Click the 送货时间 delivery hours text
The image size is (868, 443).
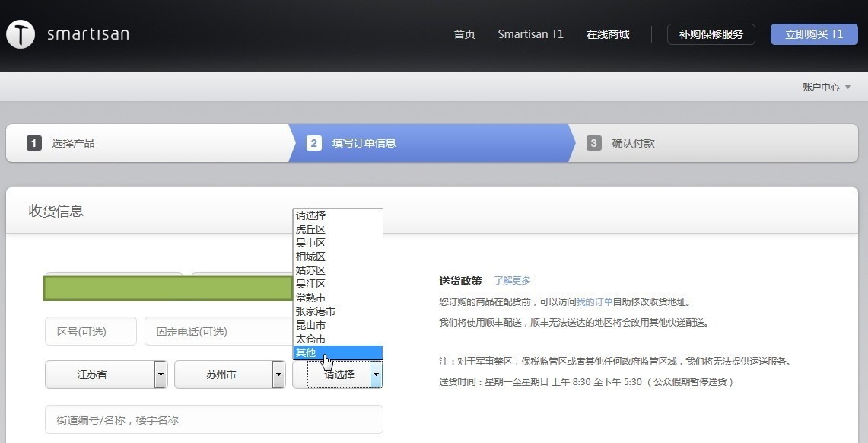tap(587, 382)
